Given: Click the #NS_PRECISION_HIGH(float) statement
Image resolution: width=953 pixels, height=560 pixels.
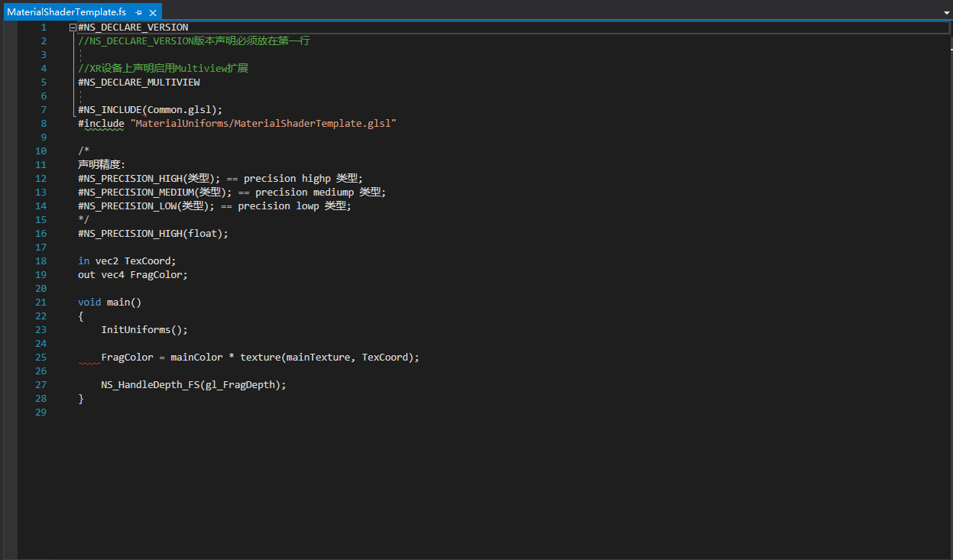Looking at the screenshot, I should pos(153,234).
